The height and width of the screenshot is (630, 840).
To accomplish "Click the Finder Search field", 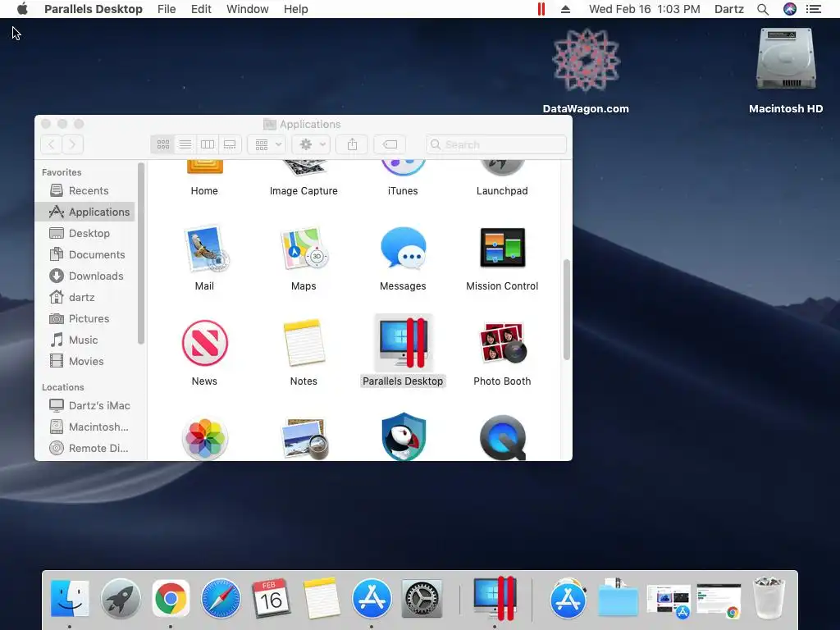I will coord(496,144).
